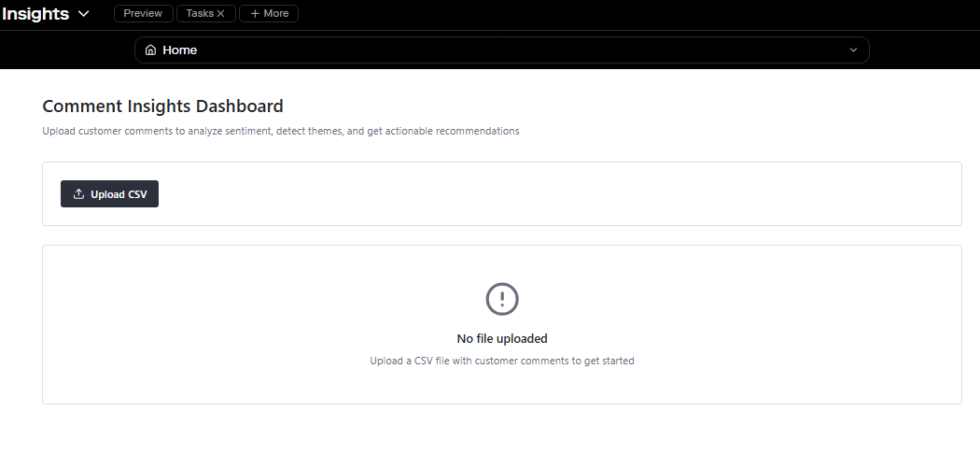Click the upload arrow icon on Upload CSV
The width and height of the screenshot is (980, 454).
(x=78, y=194)
